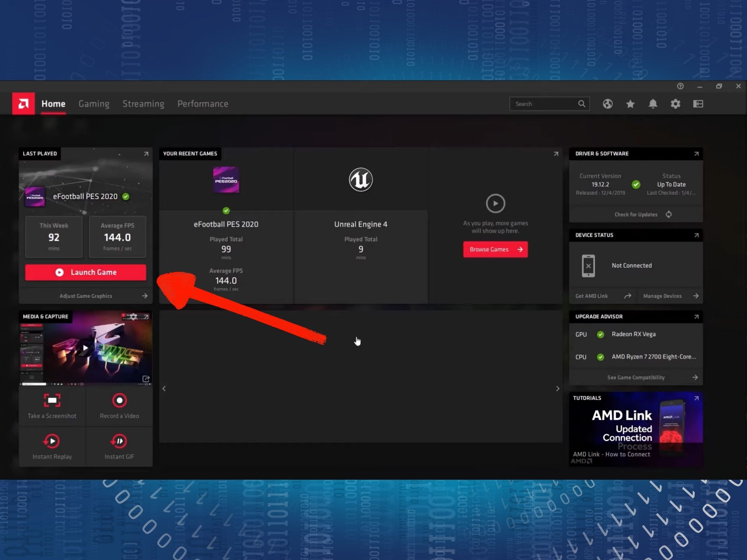Toggle the sidebar panel icon
This screenshot has width=747, height=560.
pyautogui.click(x=698, y=104)
